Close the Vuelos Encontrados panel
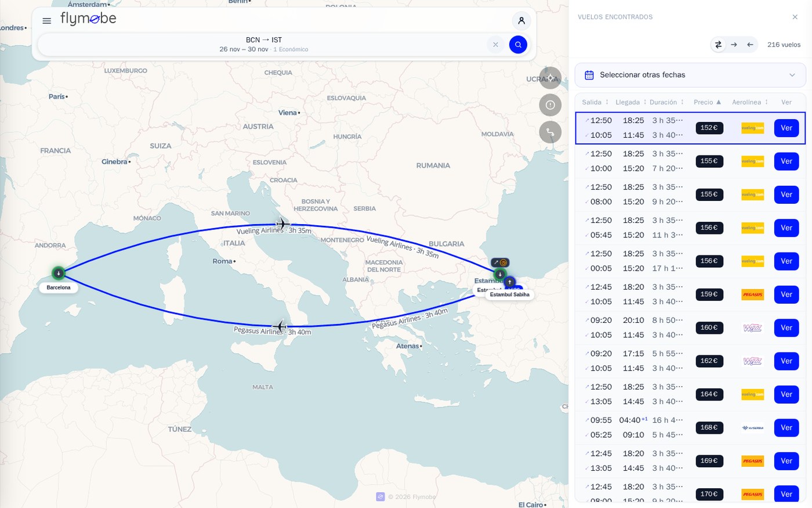This screenshot has width=812, height=508. point(795,17)
